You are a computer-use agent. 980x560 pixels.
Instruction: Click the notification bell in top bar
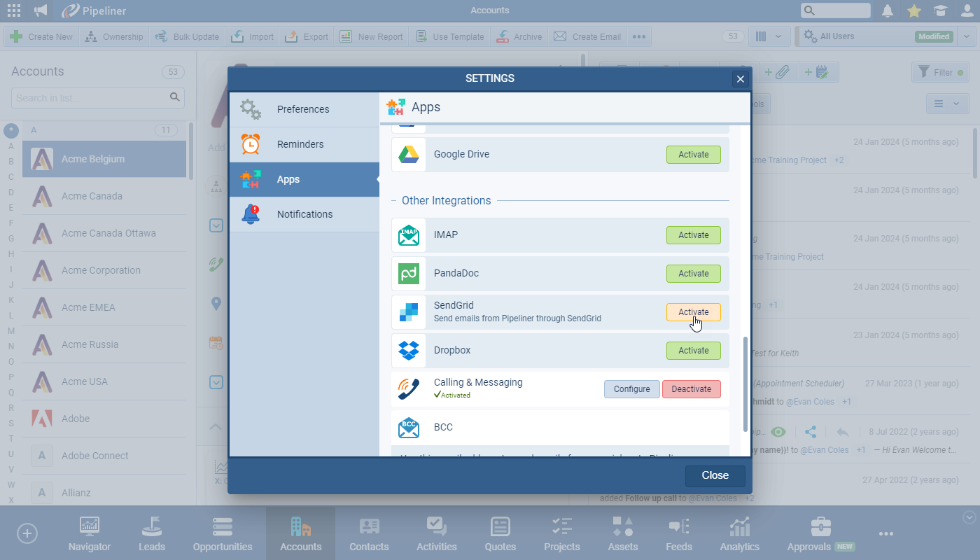pyautogui.click(x=888, y=10)
